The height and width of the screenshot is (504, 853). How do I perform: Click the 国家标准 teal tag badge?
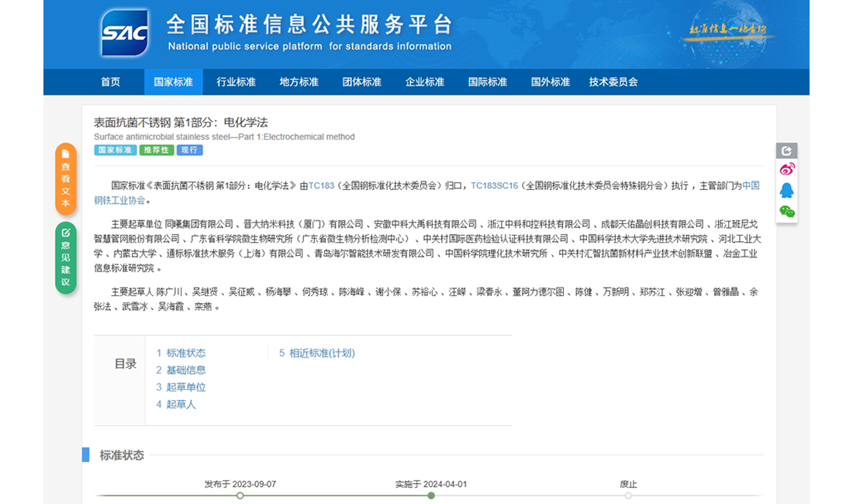116,150
